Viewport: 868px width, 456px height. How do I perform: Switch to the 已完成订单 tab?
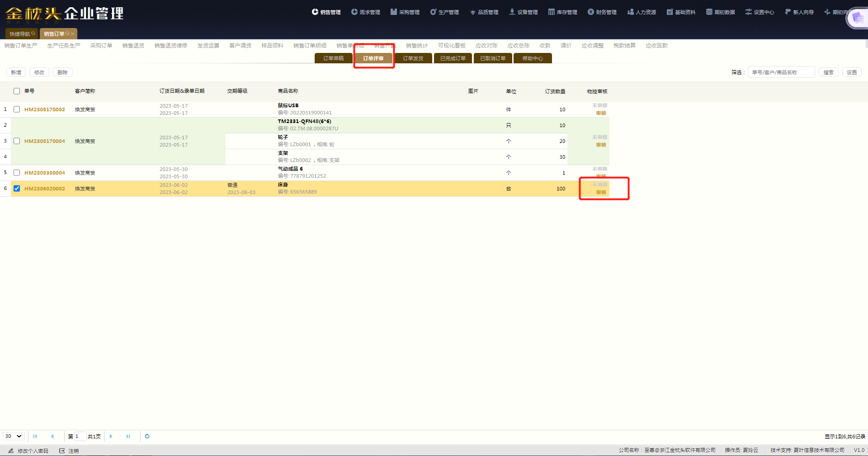[x=453, y=58]
